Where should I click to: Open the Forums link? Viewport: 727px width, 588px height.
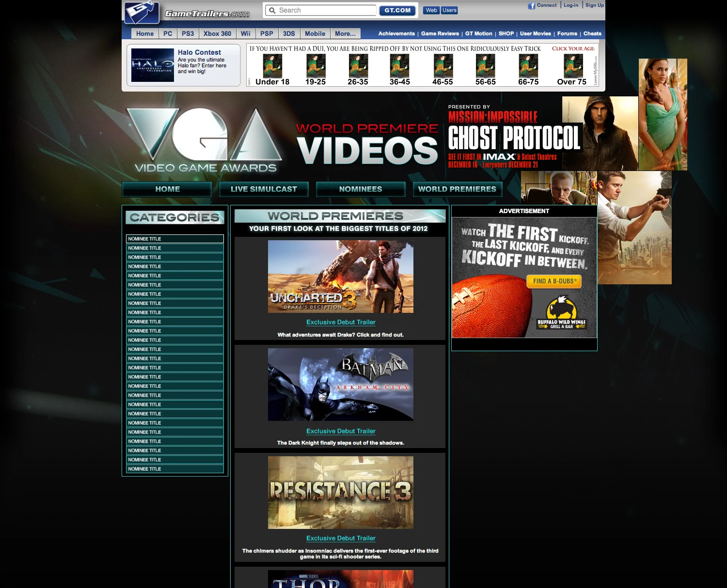point(567,33)
